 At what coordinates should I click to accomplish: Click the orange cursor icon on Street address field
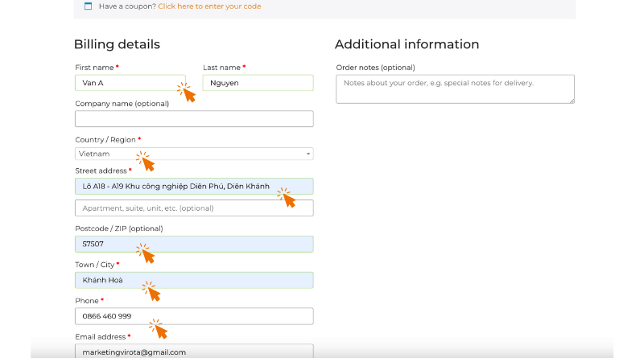pyautogui.click(x=287, y=197)
